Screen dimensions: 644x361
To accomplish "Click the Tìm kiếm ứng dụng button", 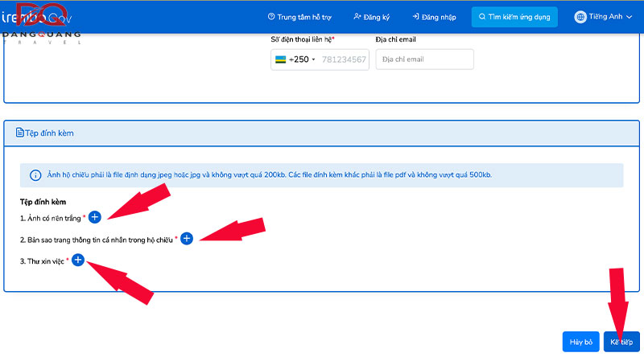I will (514, 17).
